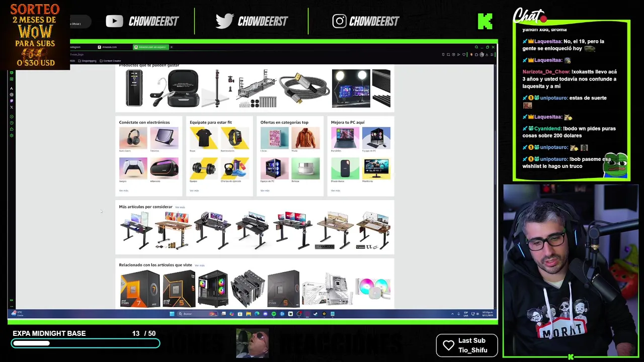Open the Kick logo in the overlay header
The height and width of the screenshot is (362, 644).
coord(485,21)
